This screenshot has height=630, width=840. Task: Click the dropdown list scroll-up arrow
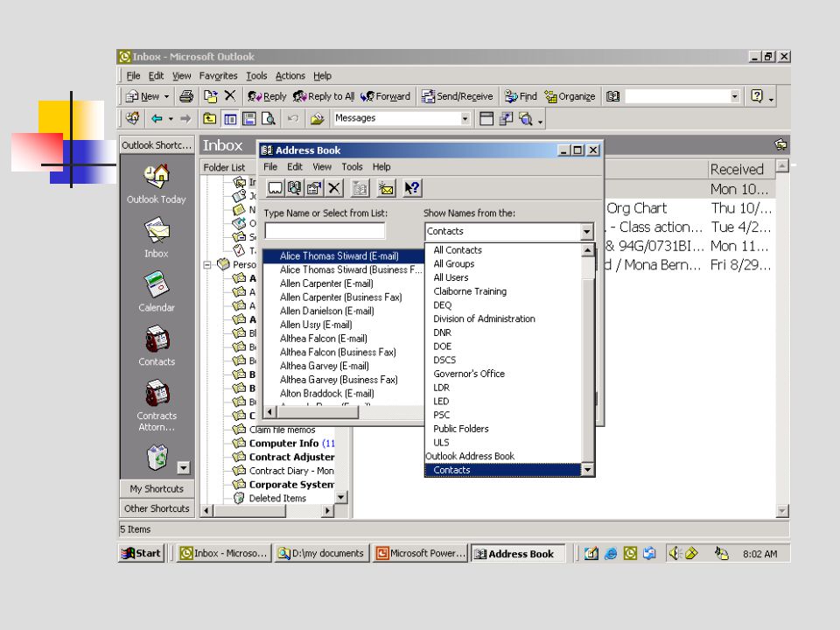tap(588, 250)
